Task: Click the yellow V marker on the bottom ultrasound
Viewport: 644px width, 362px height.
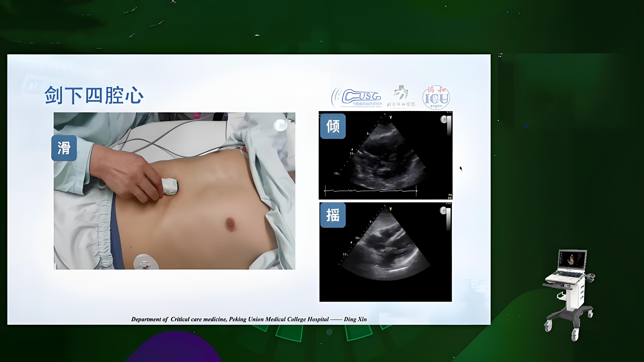Action: coord(390,209)
